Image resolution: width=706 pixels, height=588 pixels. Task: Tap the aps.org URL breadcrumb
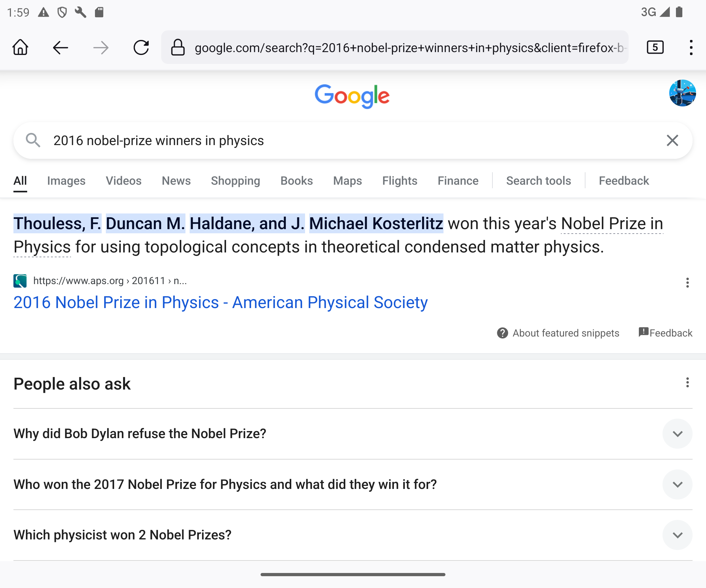pos(110,281)
